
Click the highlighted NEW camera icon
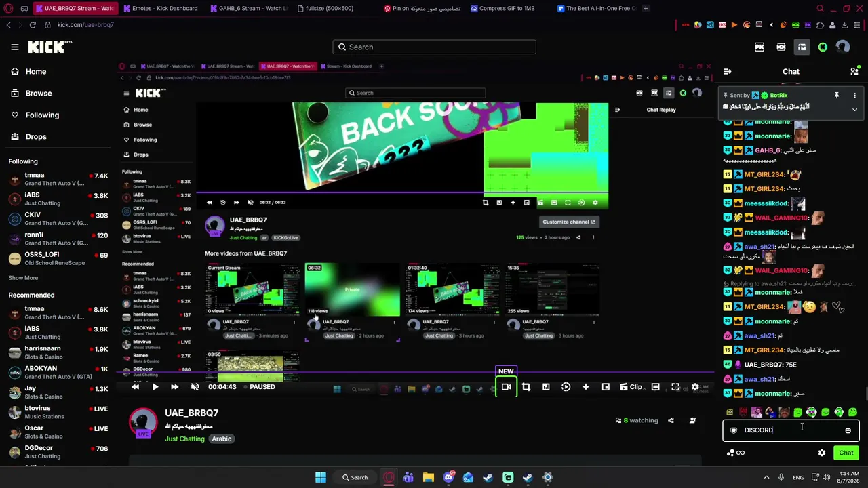pos(506,387)
